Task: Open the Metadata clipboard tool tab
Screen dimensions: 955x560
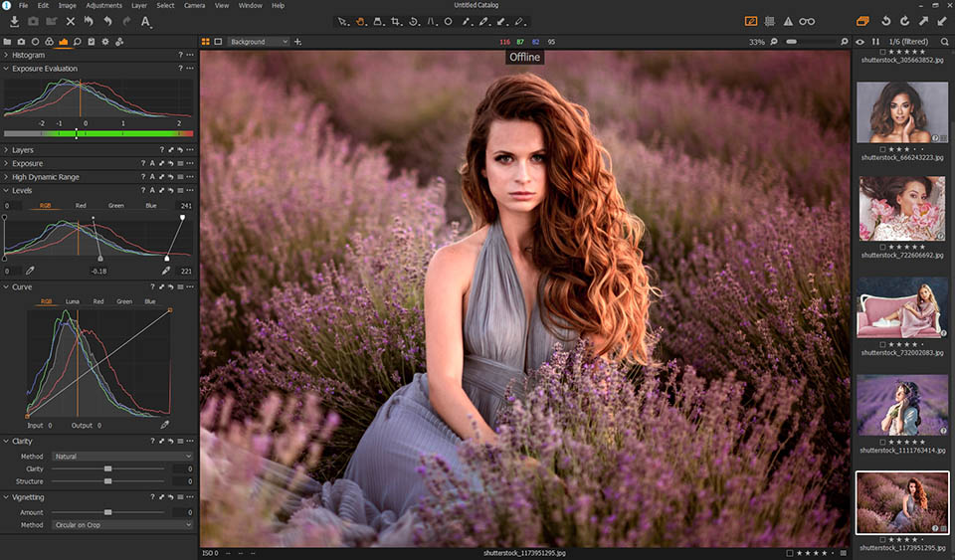Action: pyautogui.click(x=92, y=42)
